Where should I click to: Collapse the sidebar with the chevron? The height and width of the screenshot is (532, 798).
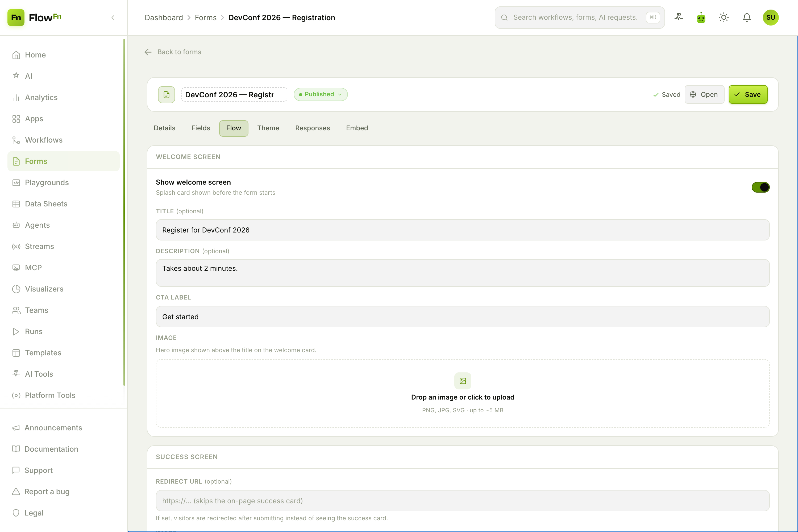[x=113, y=17]
